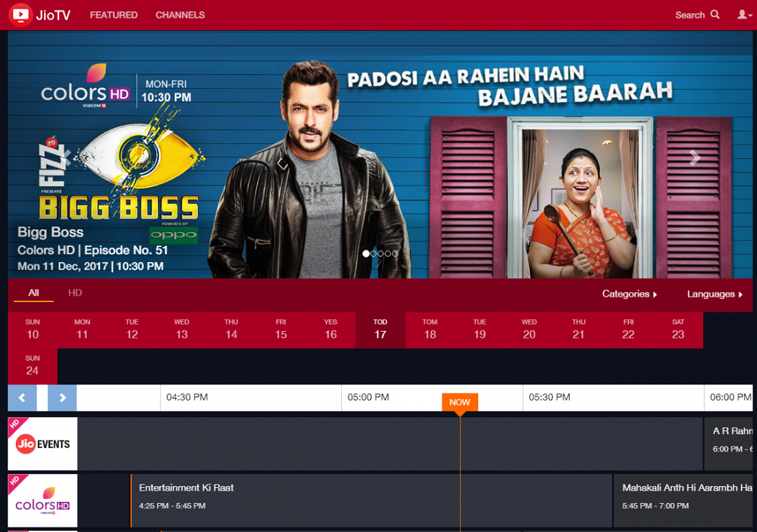757x532 pixels.
Task: Open the user account menu
Action: pos(744,14)
